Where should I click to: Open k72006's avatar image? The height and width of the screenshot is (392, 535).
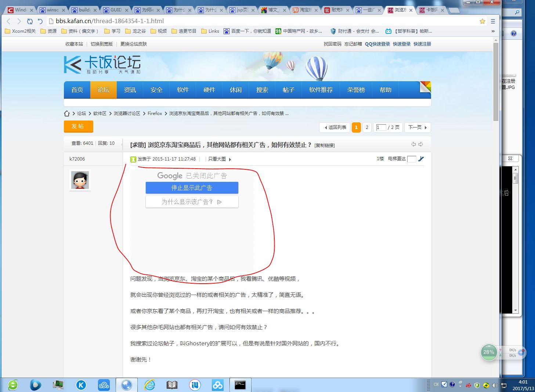click(x=80, y=180)
